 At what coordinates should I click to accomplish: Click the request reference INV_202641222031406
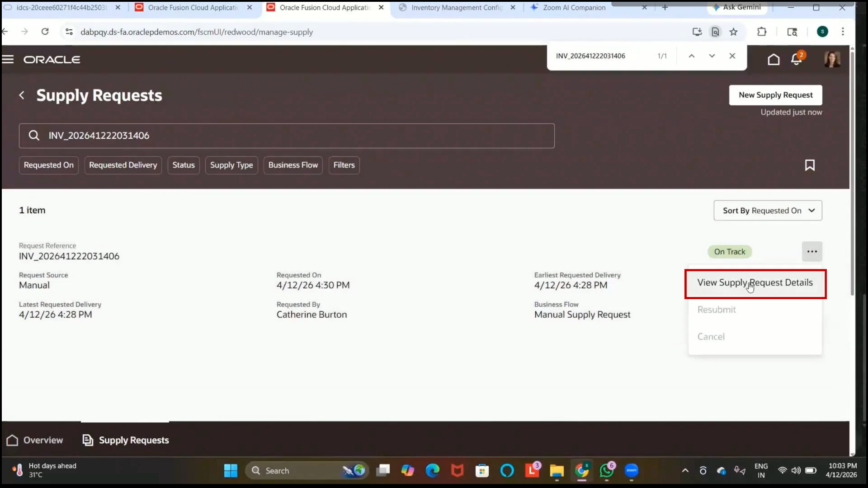pos(69,257)
